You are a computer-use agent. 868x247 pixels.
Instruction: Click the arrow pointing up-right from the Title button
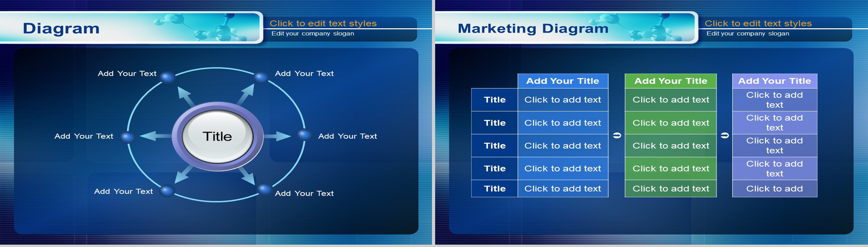pos(246,94)
